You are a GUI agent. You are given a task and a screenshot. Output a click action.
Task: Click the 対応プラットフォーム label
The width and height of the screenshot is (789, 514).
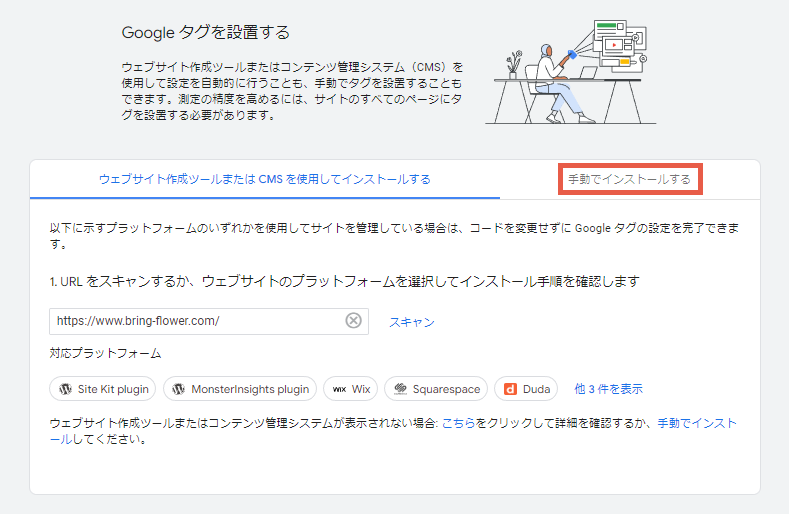105,353
